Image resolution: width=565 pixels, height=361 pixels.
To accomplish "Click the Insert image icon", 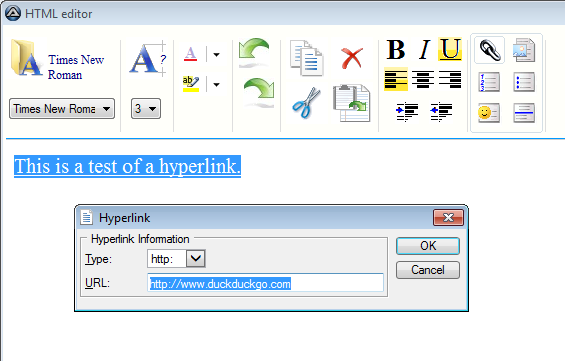I will pos(524,50).
